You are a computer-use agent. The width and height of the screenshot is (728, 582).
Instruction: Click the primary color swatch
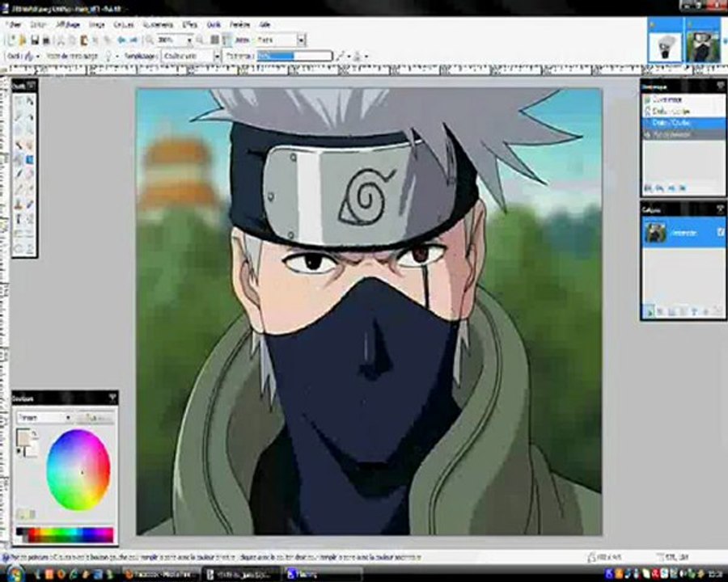click(x=22, y=436)
